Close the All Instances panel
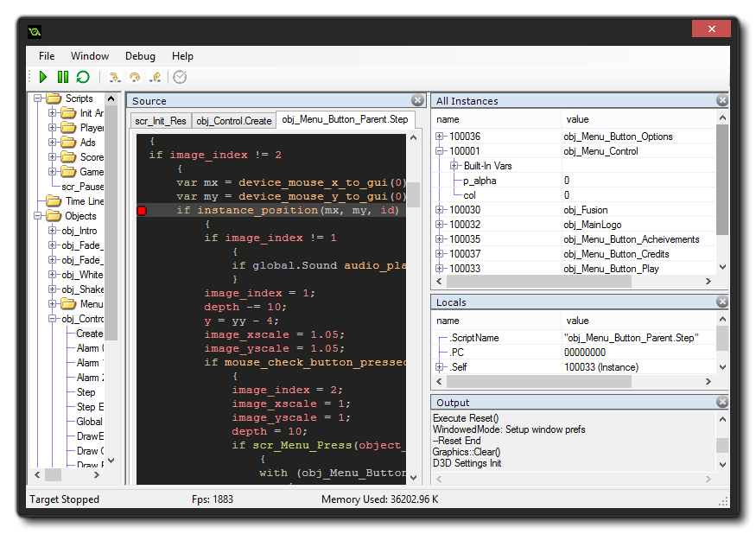Screen dimensions: 756x534 [721, 101]
